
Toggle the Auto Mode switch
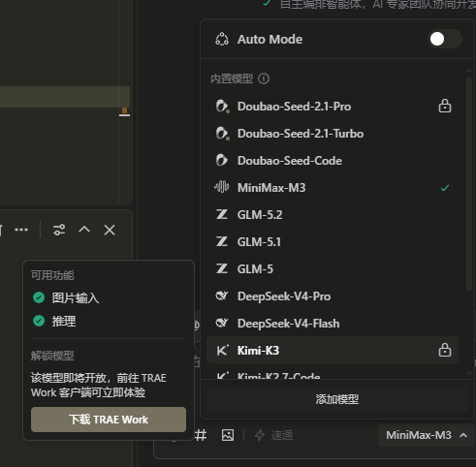point(445,39)
